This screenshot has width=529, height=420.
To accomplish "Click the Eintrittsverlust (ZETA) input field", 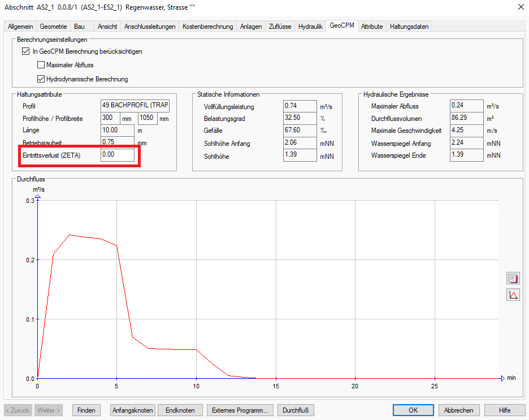I will (118, 155).
